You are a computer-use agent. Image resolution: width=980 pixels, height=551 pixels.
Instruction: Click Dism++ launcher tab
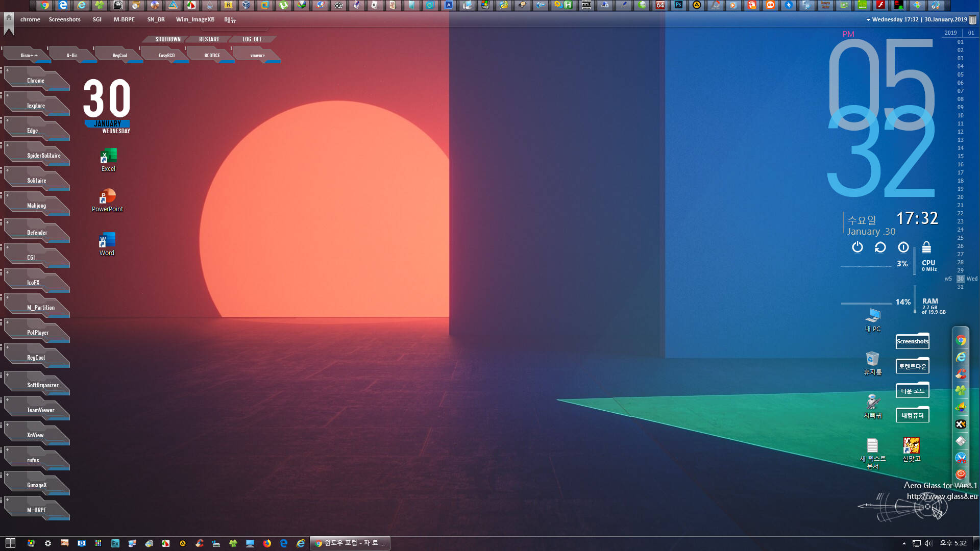29,55
